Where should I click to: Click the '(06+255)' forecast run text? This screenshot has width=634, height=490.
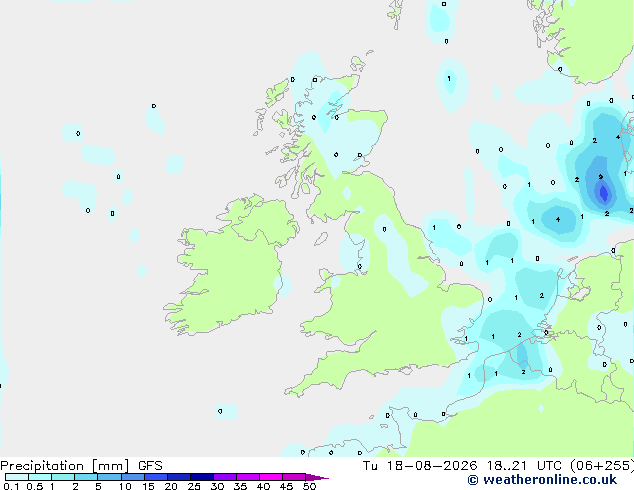click(602, 466)
